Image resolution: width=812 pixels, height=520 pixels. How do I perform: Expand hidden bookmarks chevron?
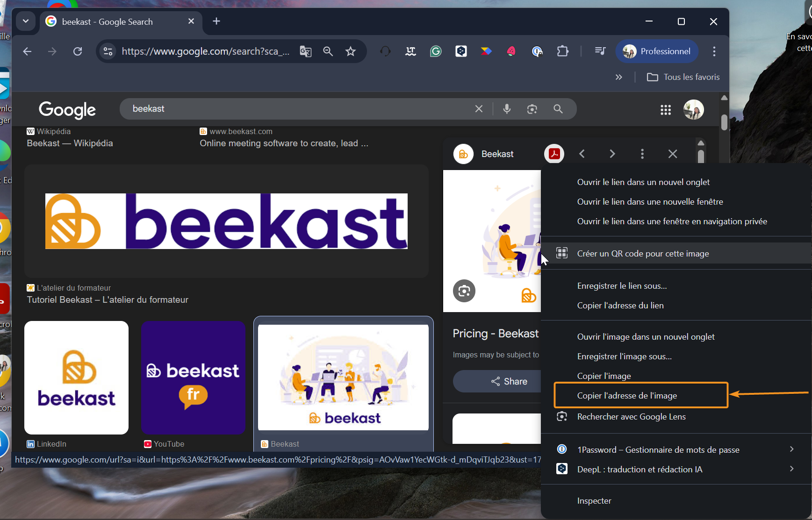pos(619,77)
